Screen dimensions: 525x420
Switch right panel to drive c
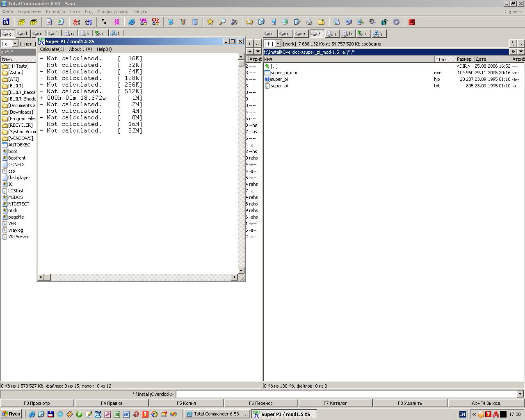tap(269, 34)
